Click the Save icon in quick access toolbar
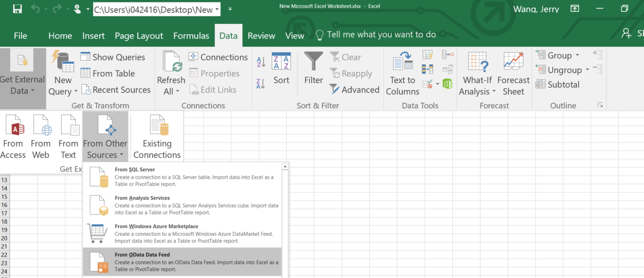Image resolution: width=644 pixels, height=278 pixels. pyautogui.click(x=17, y=9)
